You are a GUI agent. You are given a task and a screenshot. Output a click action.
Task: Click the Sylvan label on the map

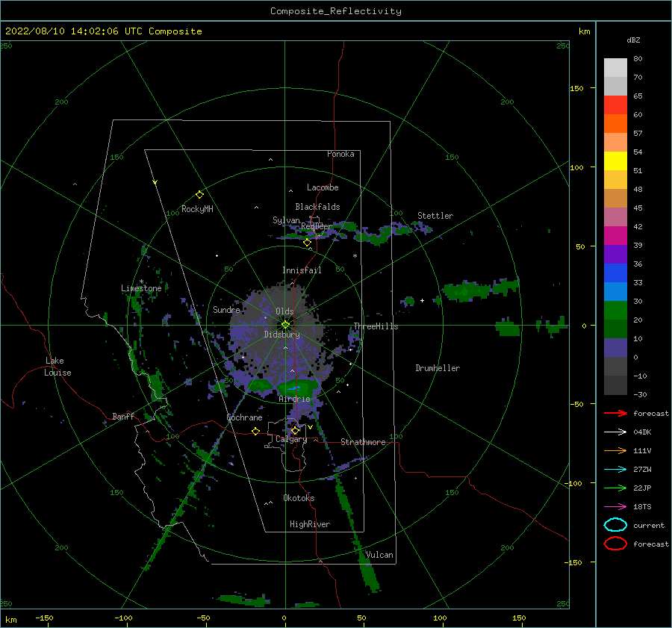286,220
